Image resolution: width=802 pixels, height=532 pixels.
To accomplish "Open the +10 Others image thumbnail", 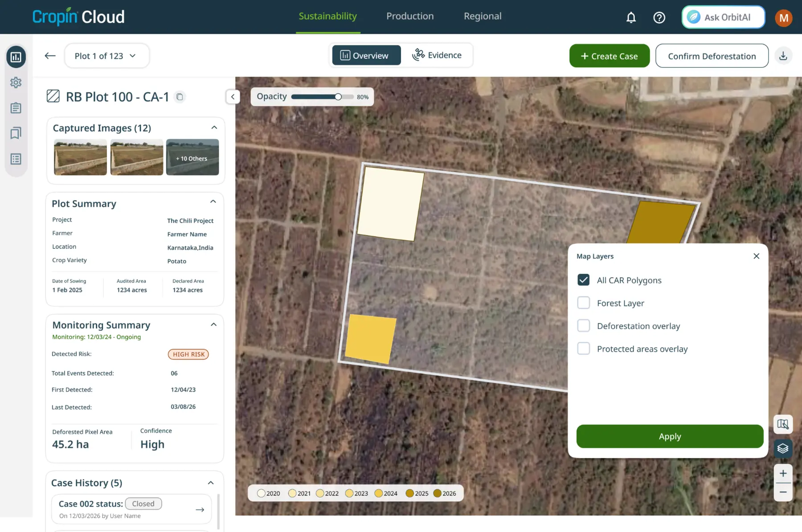I will 192,157.
